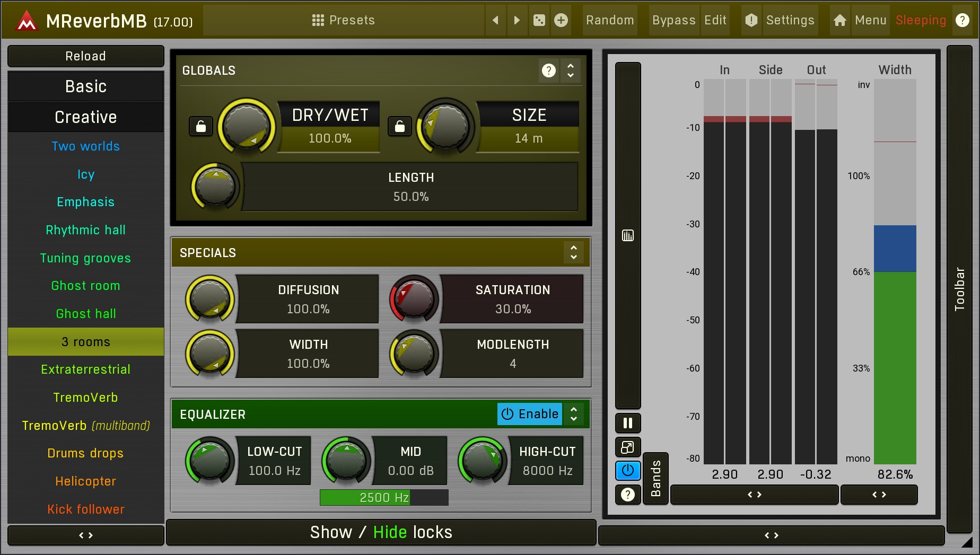Open meter help question mark icon
This screenshot has height=555, width=980.
[628, 495]
